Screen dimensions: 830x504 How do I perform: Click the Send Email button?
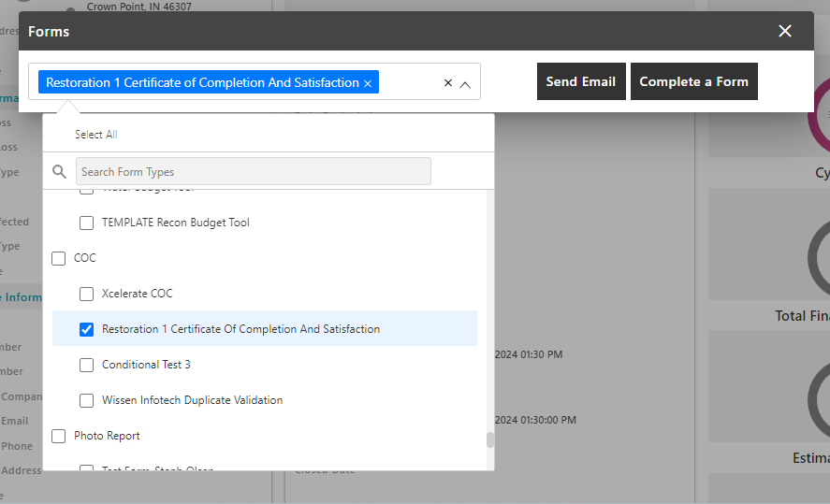pyautogui.click(x=581, y=81)
